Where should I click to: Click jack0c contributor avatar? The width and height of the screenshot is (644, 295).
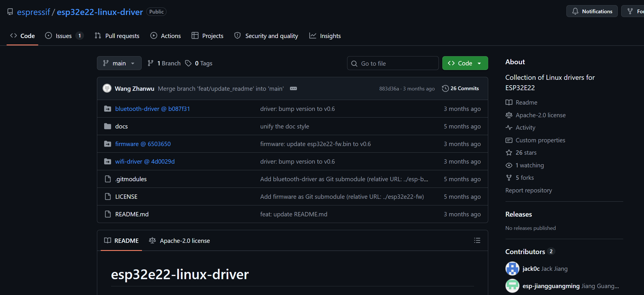pos(512,268)
